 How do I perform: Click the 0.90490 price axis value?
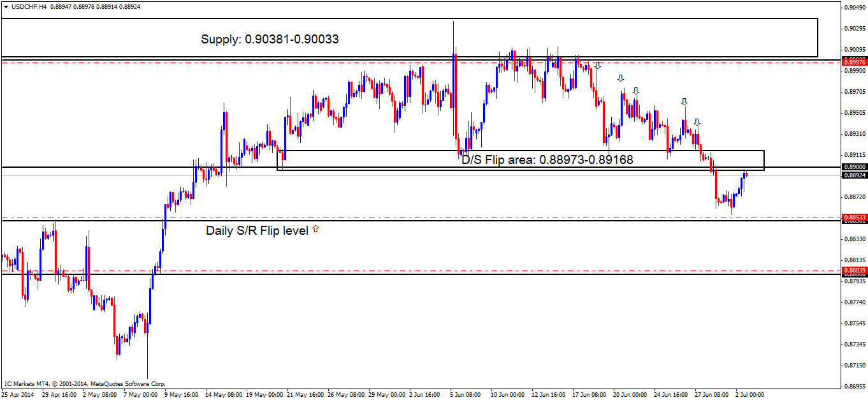855,8
